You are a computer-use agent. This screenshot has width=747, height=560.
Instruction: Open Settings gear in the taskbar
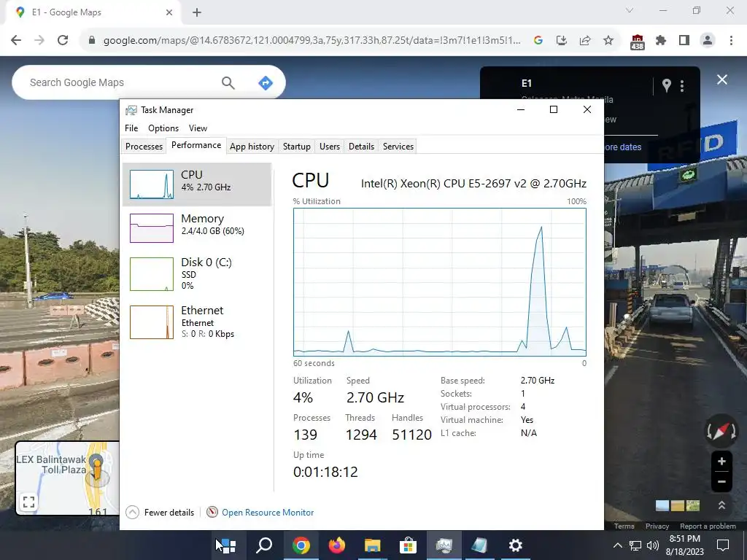pos(516,545)
